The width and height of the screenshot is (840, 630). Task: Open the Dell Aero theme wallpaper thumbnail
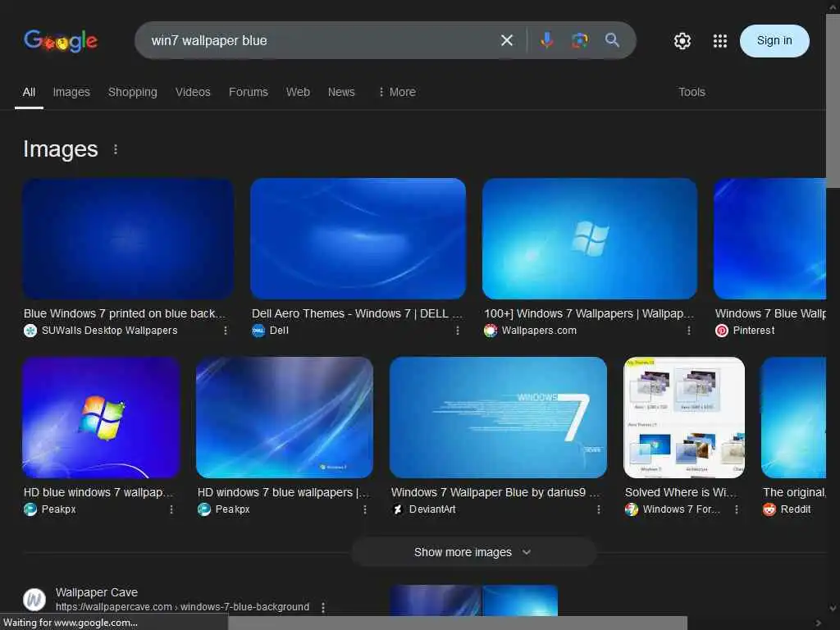(x=358, y=239)
